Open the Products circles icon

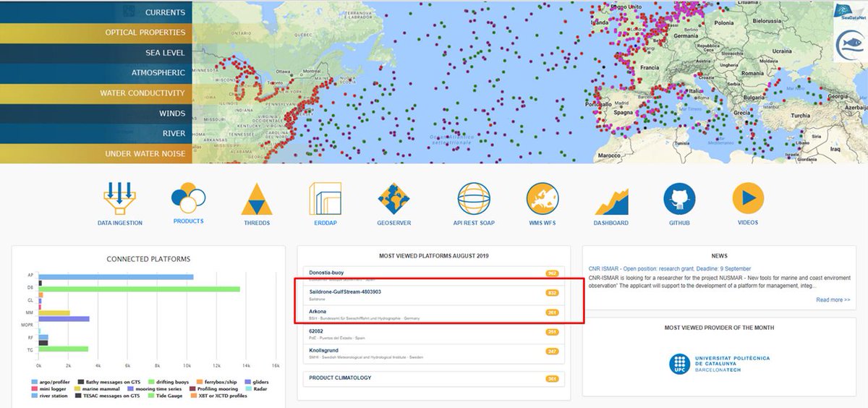pos(189,197)
